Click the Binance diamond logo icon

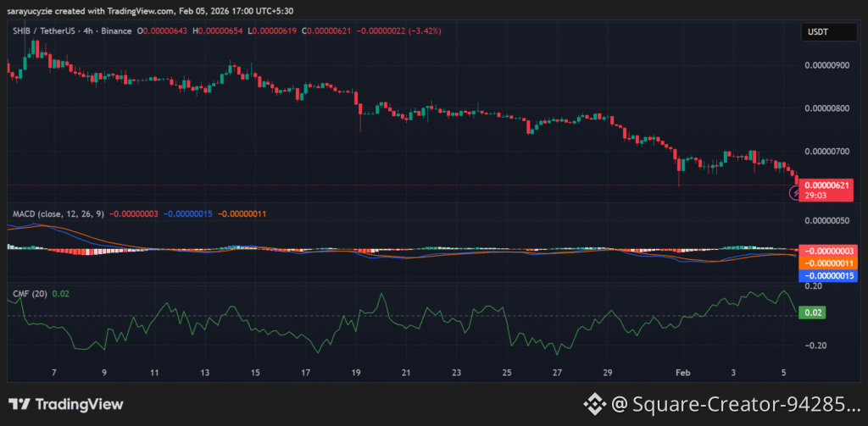tap(596, 405)
